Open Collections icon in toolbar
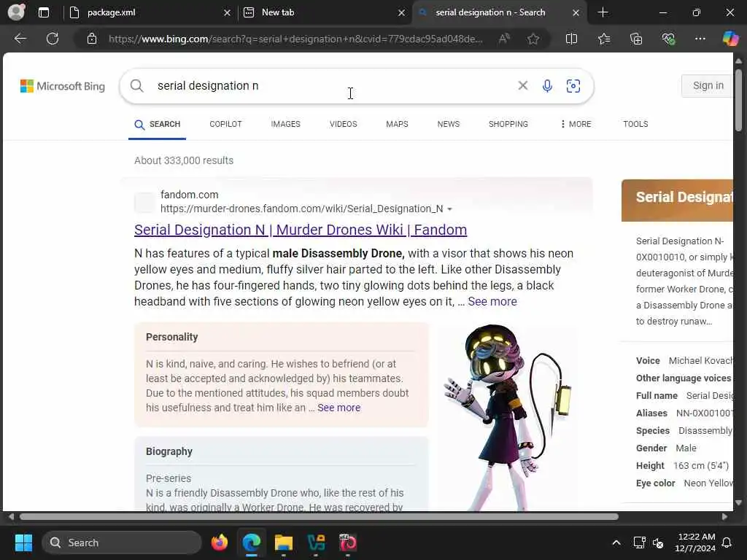 (x=636, y=39)
